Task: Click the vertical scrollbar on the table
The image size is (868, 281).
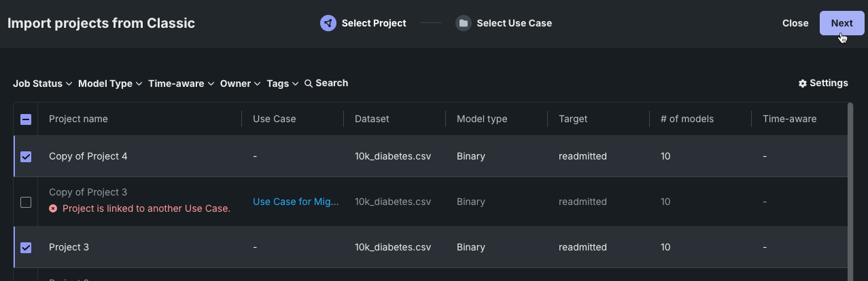Action: (x=850, y=190)
